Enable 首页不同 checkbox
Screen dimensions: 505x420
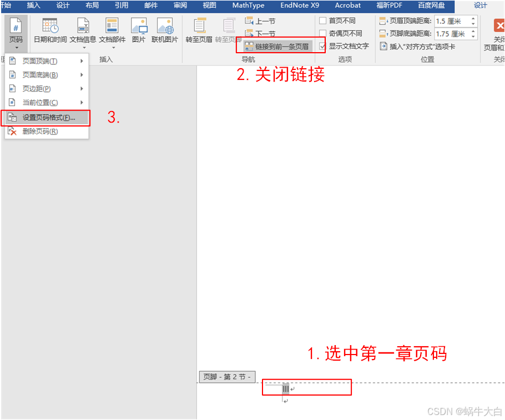click(x=322, y=21)
